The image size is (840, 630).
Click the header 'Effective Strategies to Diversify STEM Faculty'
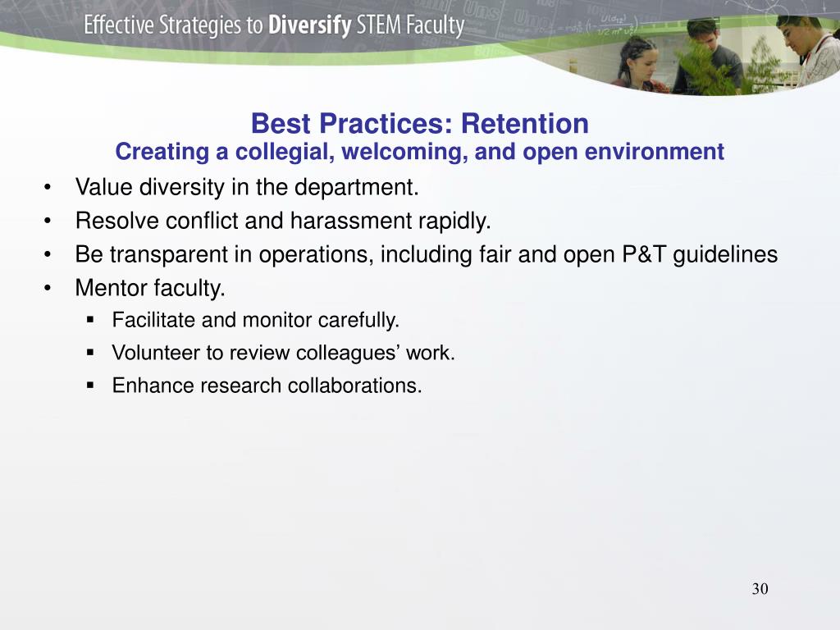coord(274,25)
